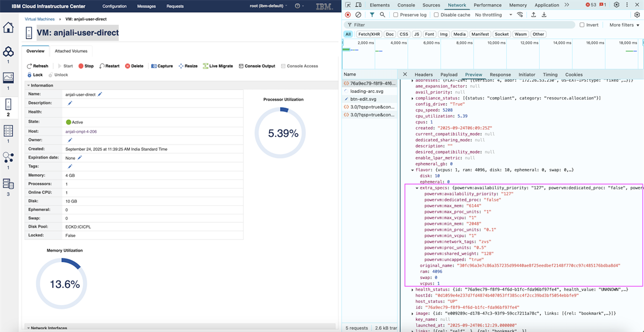Enable the Preserve log checkbox

click(x=396, y=15)
